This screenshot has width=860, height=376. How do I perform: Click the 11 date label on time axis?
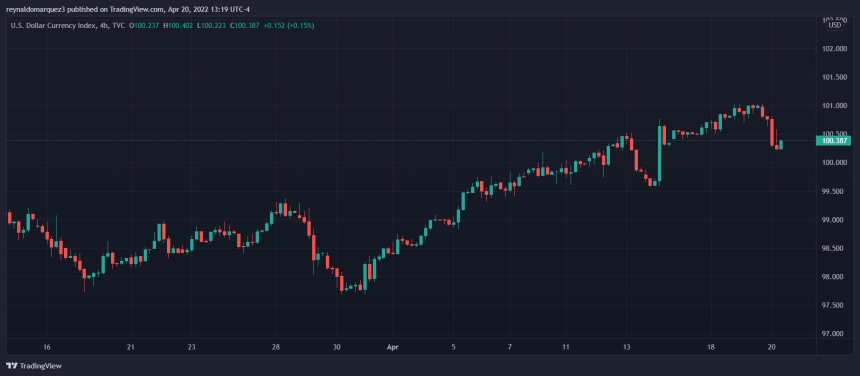(x=566, y=347)
